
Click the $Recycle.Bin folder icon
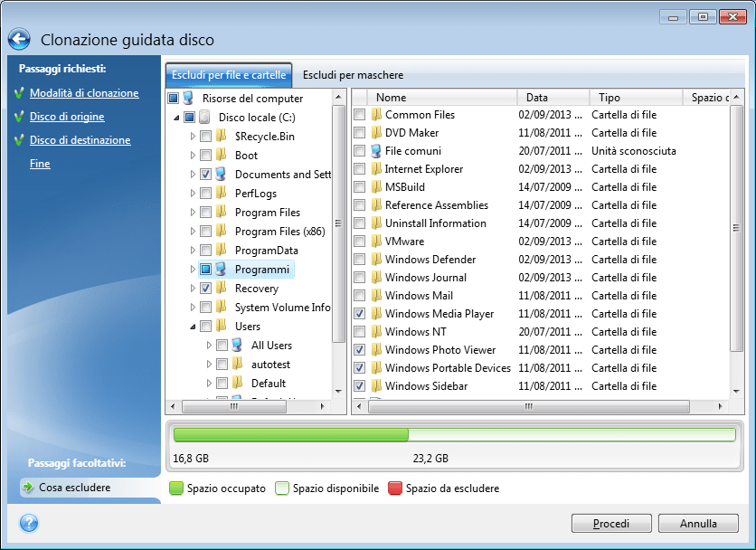[221, 136]
